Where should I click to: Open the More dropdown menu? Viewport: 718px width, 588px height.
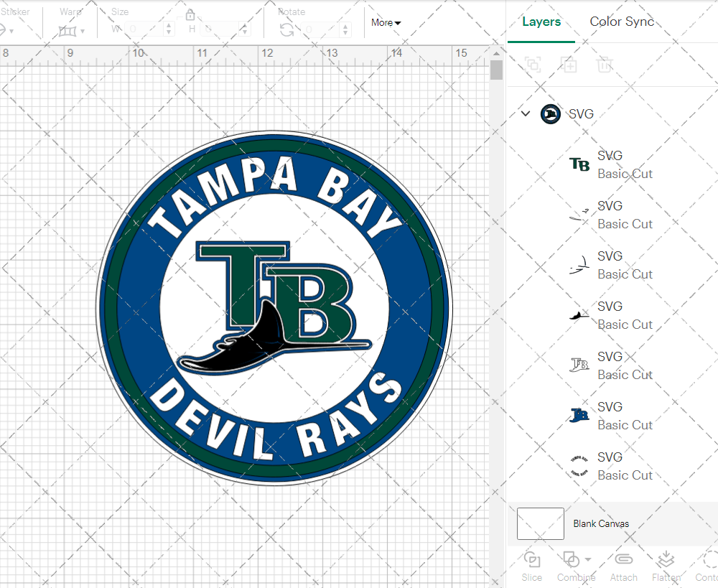pyautogui.click(x=386, y=22)
